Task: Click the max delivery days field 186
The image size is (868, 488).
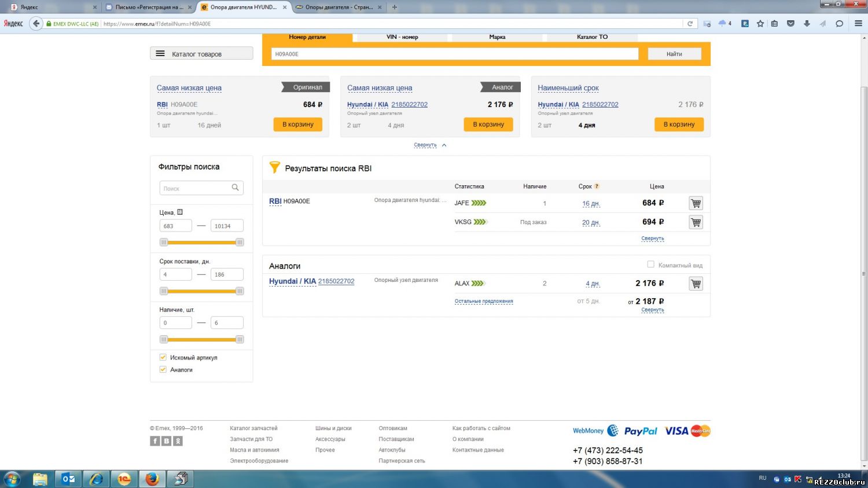Action: click(227, 274)
